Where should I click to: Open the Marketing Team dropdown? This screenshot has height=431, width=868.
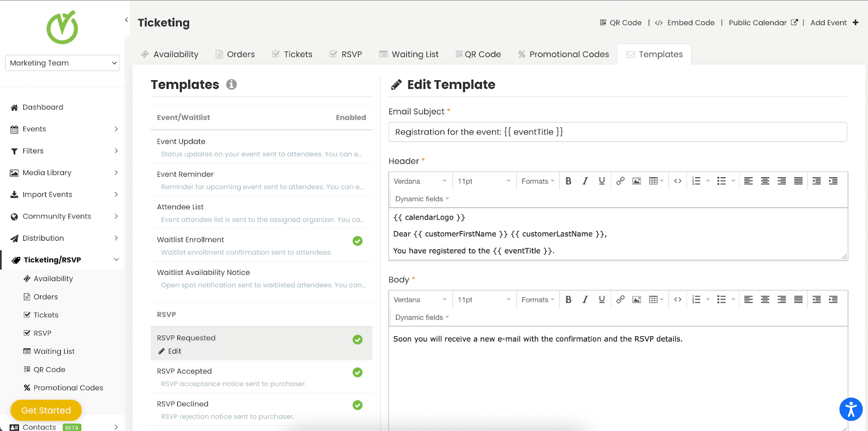tap(62, 63)
